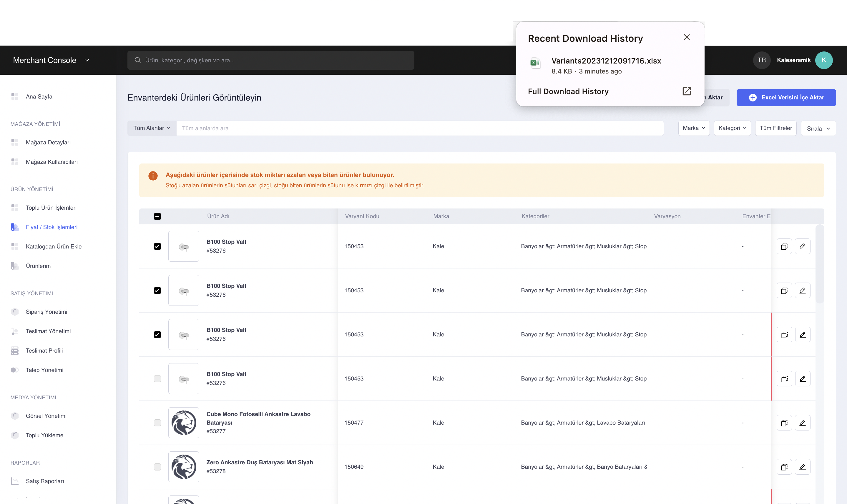Open the Tüm Alanlar field selector
The width and height of the screenshot is (847, 504).
tap(152, 128)
